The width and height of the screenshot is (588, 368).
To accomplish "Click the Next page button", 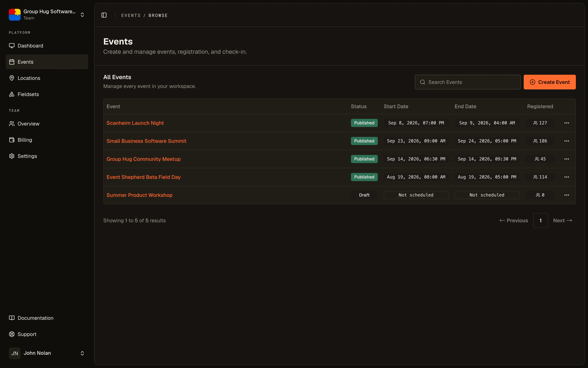I will [562, 220].
